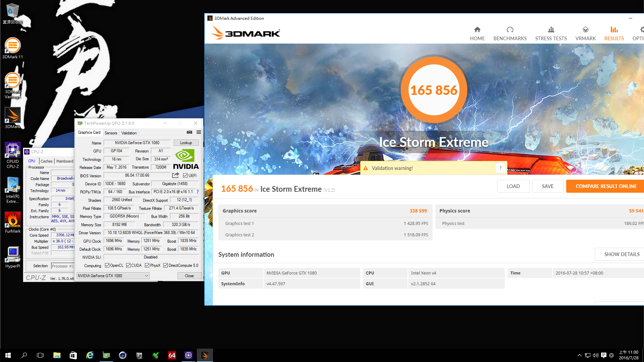The image size is (644, 362).
Task: Open the VRMARK section
Action: (x=585, y=34)
